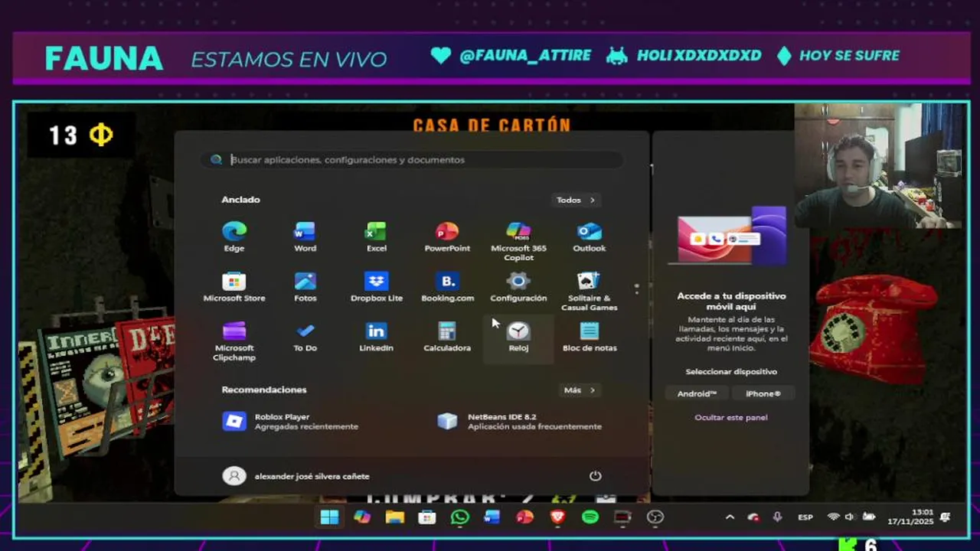Focus the Buscar aplicaciones search field

point(412,160)
